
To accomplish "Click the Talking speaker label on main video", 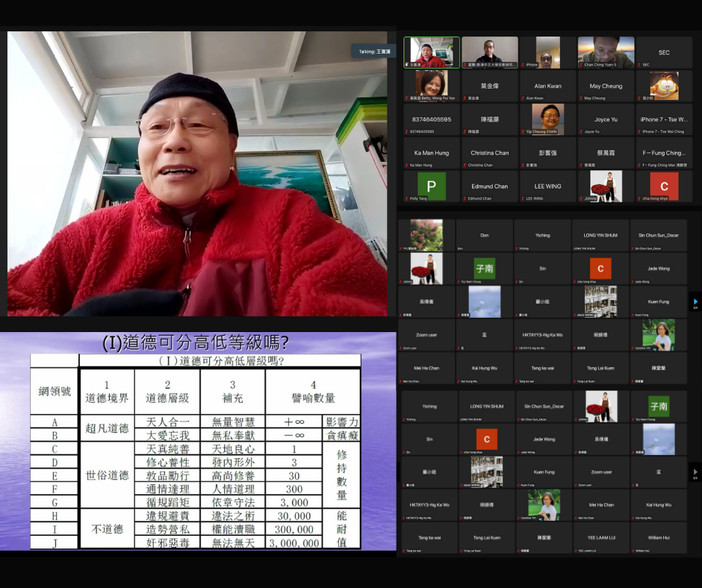I will [373, 51].
